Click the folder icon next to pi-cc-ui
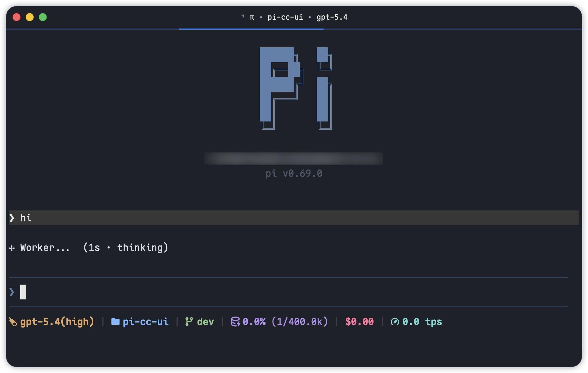The width and height of the screenshot is (588, 373). tap(115, 322)
